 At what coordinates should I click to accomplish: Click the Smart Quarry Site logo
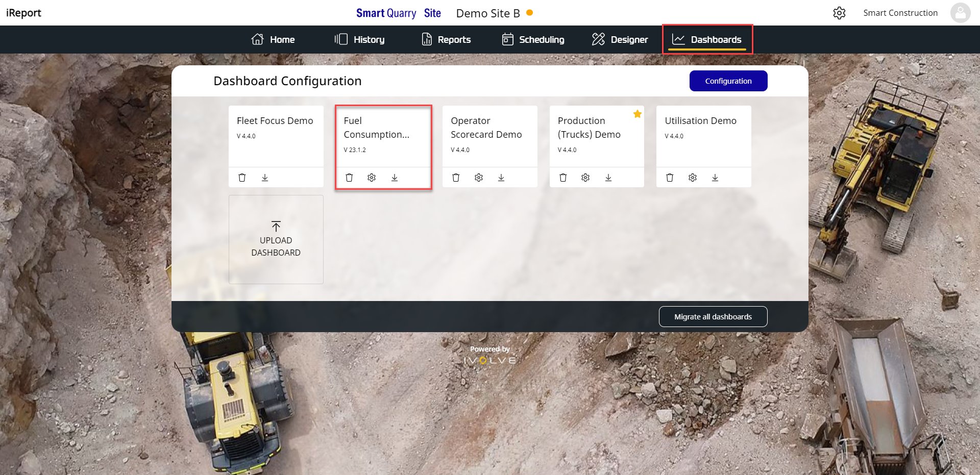(x=399, y=13)
